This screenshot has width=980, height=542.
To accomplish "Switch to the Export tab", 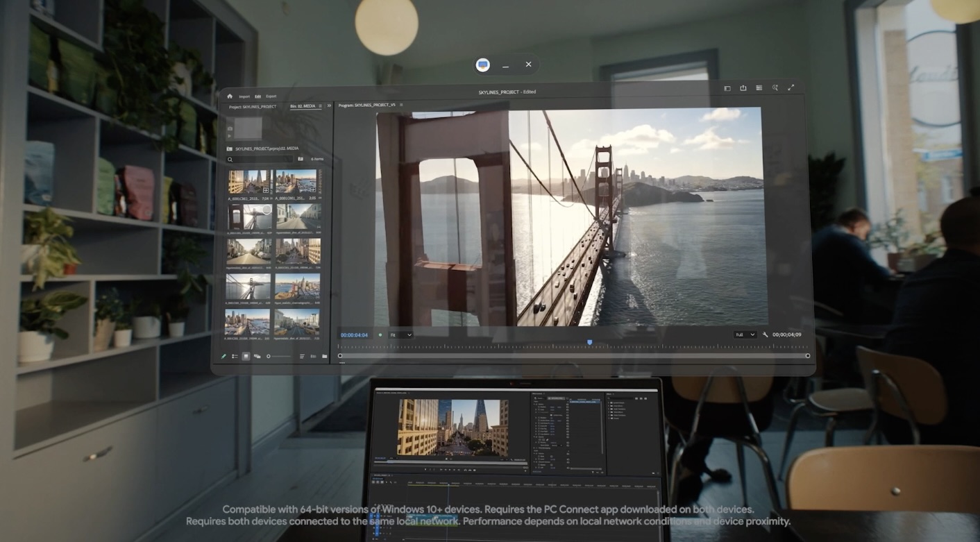I will (271, 96).
